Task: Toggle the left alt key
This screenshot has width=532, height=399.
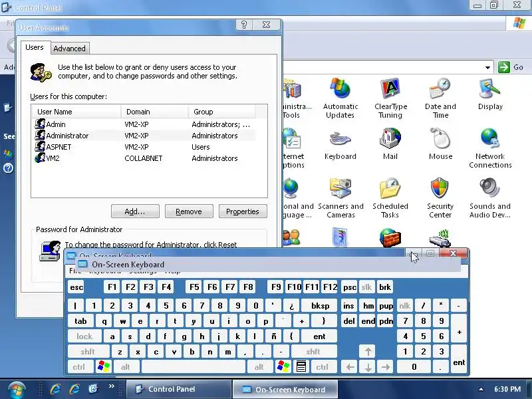Action: tap(126, 367)
